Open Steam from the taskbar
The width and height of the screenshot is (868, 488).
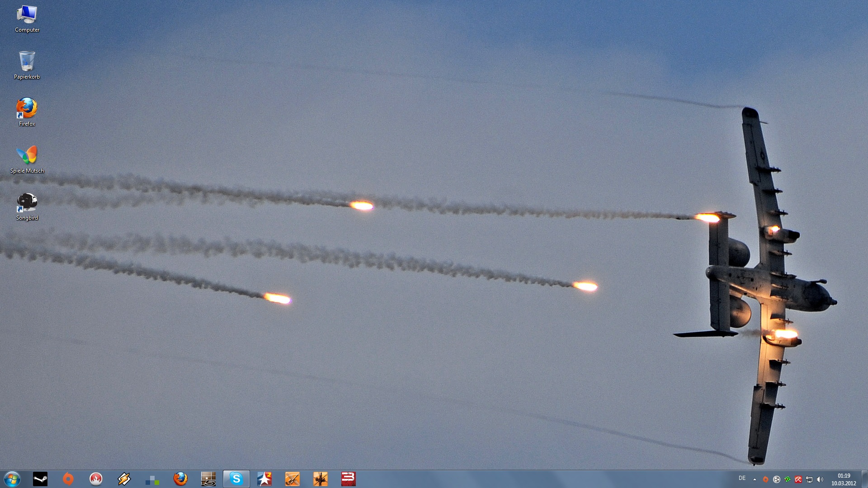40,479
